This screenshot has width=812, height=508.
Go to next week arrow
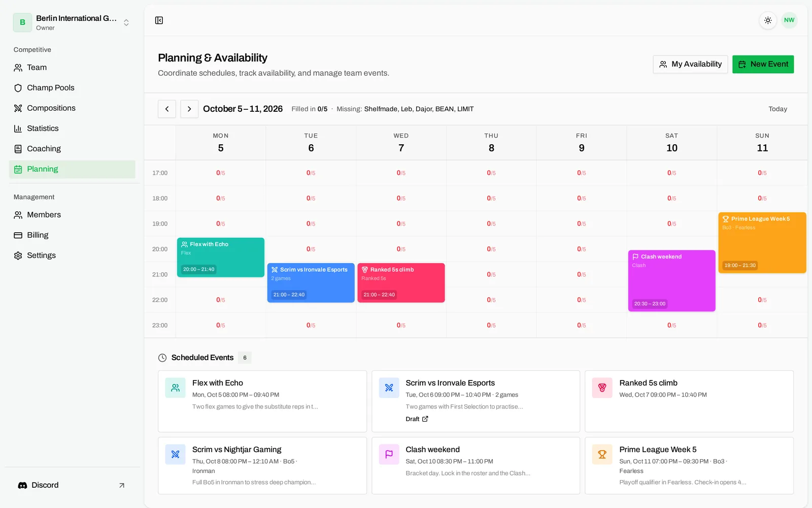(x=189, y=109)
